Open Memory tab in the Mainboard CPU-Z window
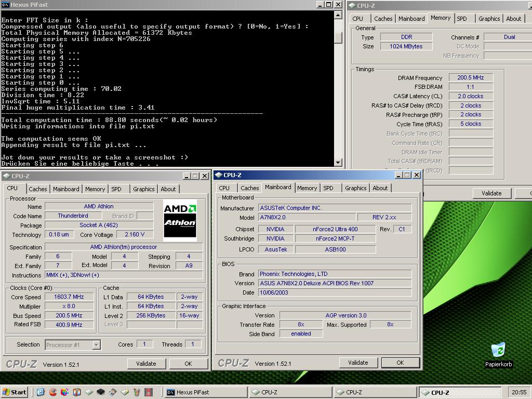 pos(307,188)
